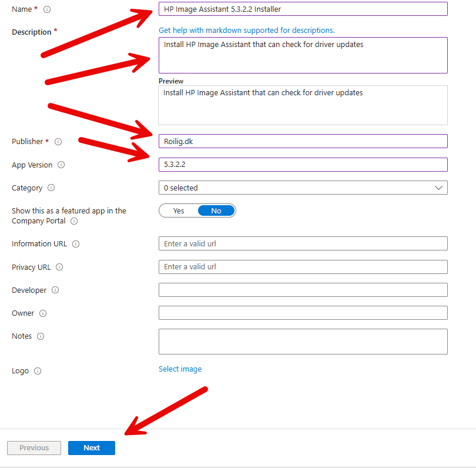Click the Owner info icon

tap(43, 313)
